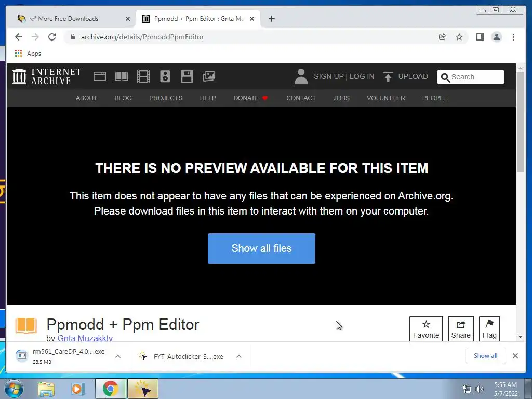Open the PROJECTS menu item

pyautogui.click(x=166, y=98)
